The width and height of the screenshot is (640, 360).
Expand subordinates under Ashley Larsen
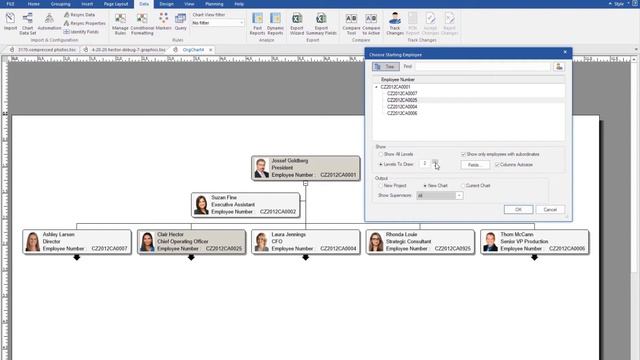click(77, 257)
